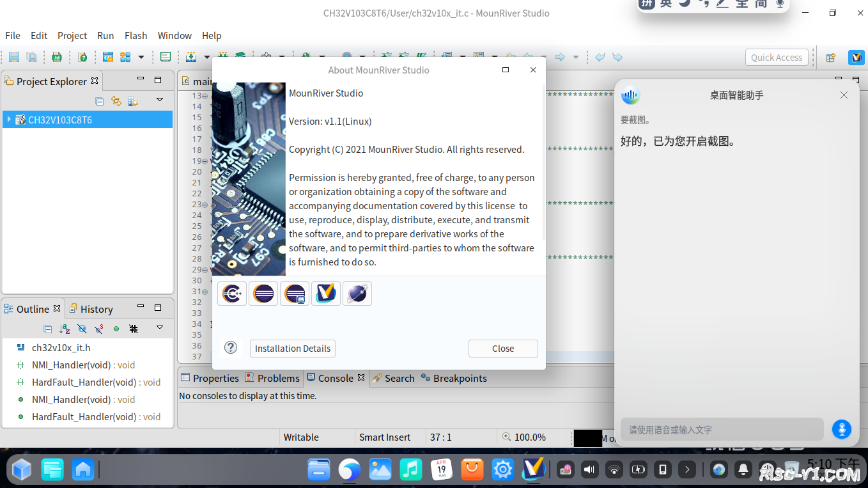The image size is (868, 488).
Task: Click the four-squares project wizard toolbar icon
Action: coord(125,57)
